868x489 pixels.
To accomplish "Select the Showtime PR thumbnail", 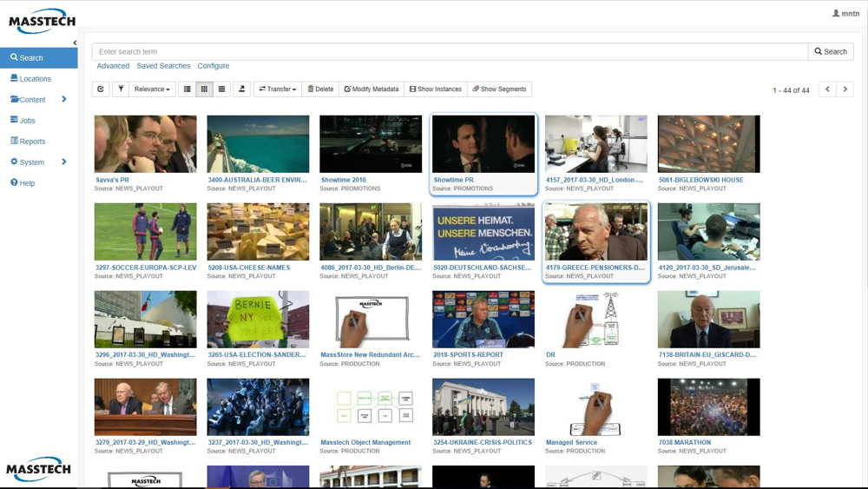I will click(x=483, y=144).
